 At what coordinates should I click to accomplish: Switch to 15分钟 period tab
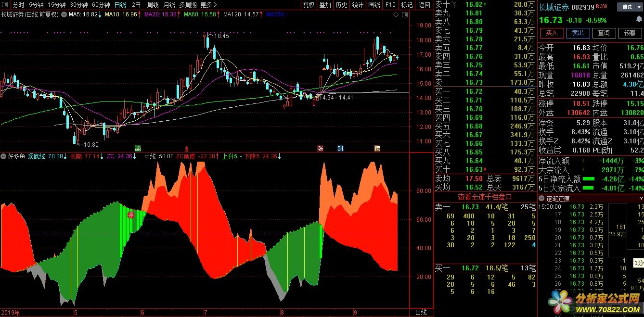57,5
